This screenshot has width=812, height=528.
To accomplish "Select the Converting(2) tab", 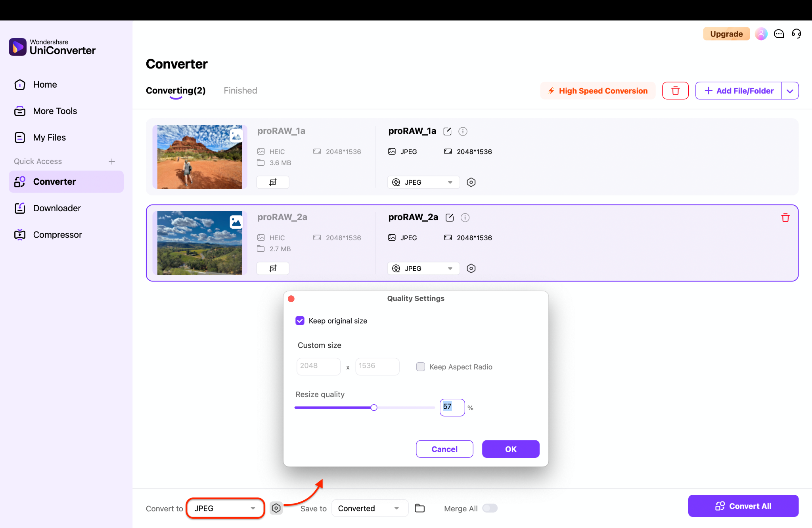I will (175, 90).
